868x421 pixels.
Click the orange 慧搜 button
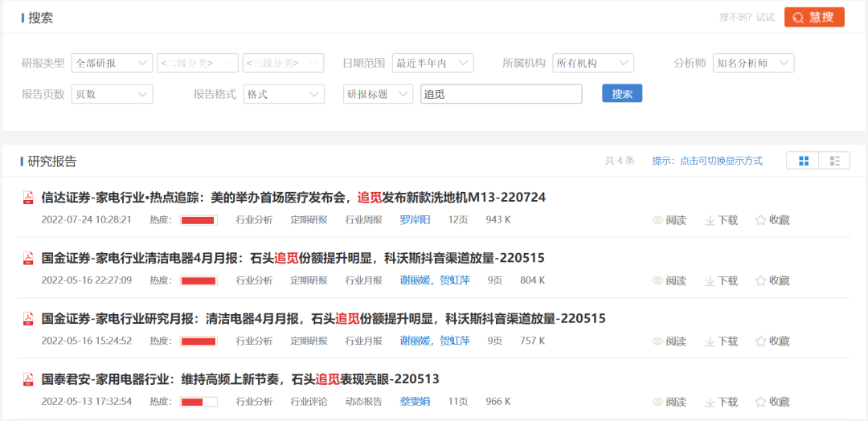pyautogui.click(x=814, y=17)
